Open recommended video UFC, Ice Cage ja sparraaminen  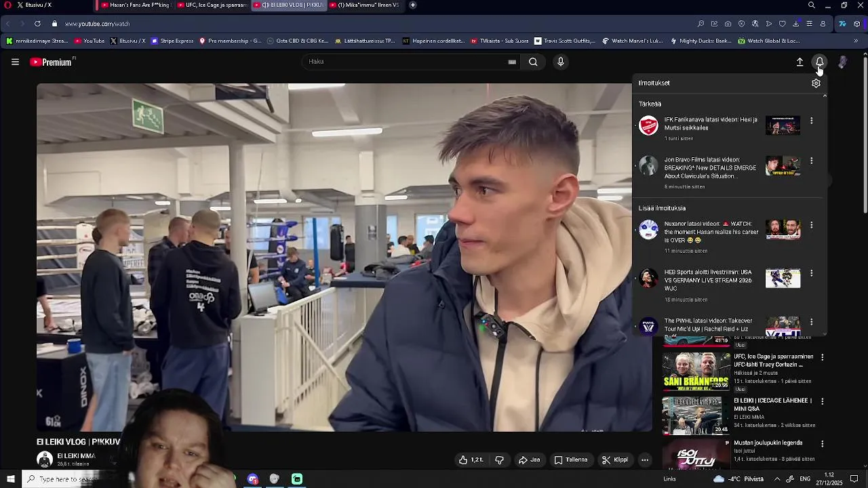coord(774,361)
